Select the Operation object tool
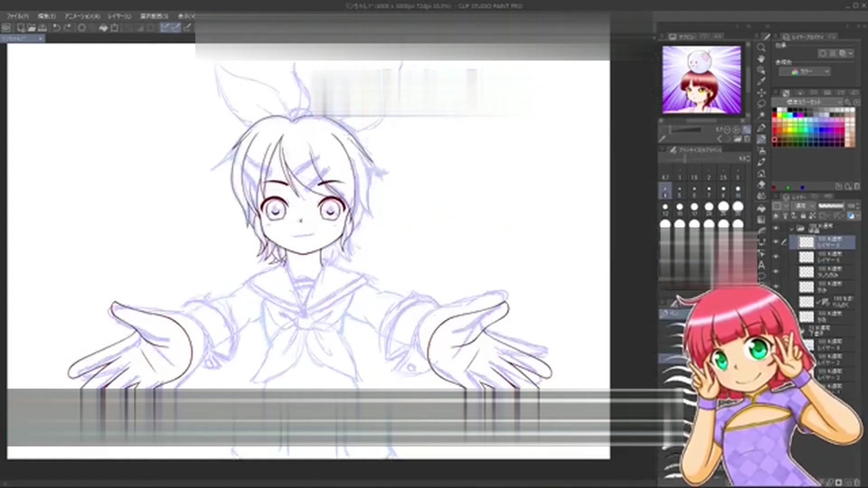 [761, 70]
